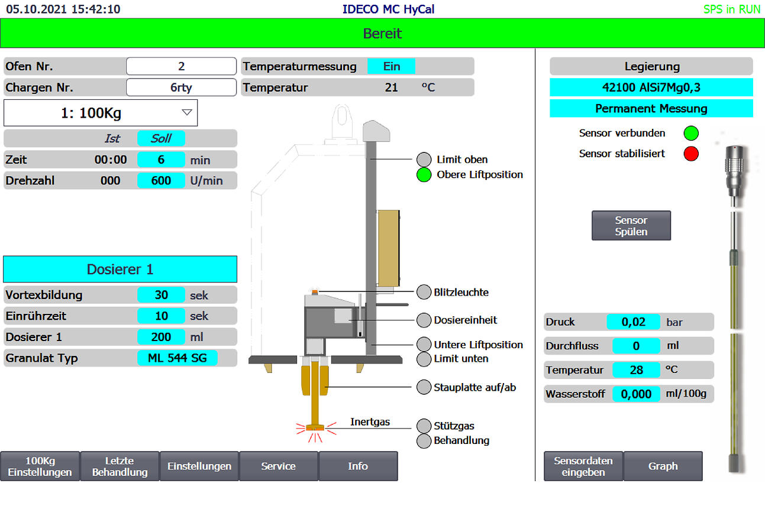The height and width of the screenshot is (532, 765).
Task: Click the Chargen Nr. input field
Action: tap(181, 87)
